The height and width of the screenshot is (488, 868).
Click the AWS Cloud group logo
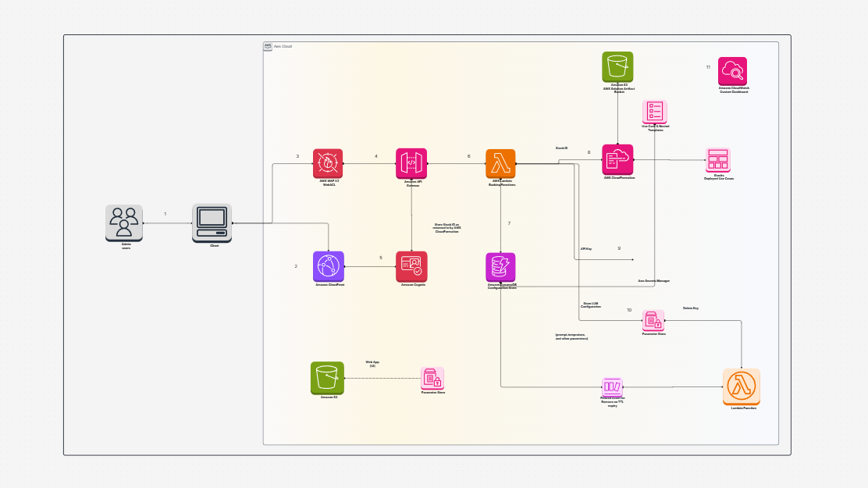[x=268, y=47]
